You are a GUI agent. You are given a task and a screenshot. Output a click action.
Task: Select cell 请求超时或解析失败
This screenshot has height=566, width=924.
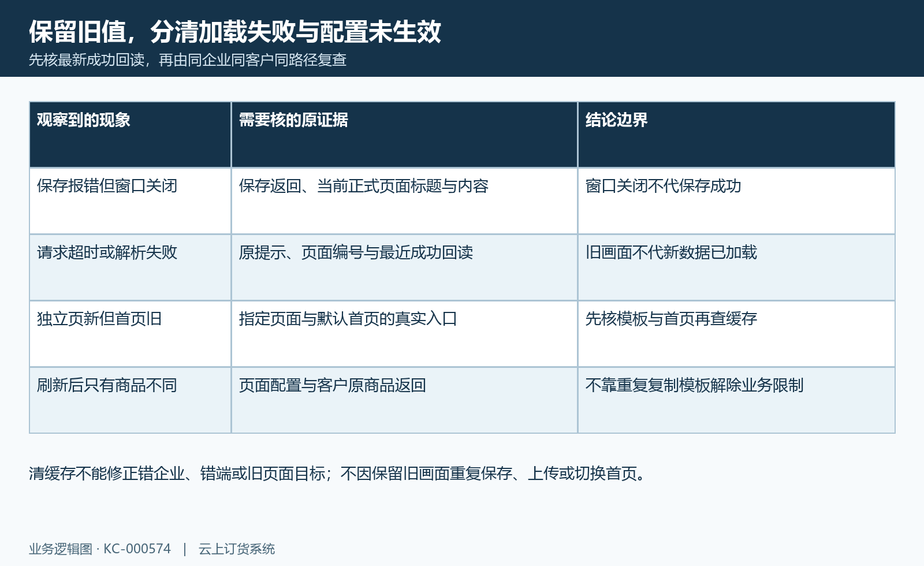pyautogui.click(x=130, y=267)
